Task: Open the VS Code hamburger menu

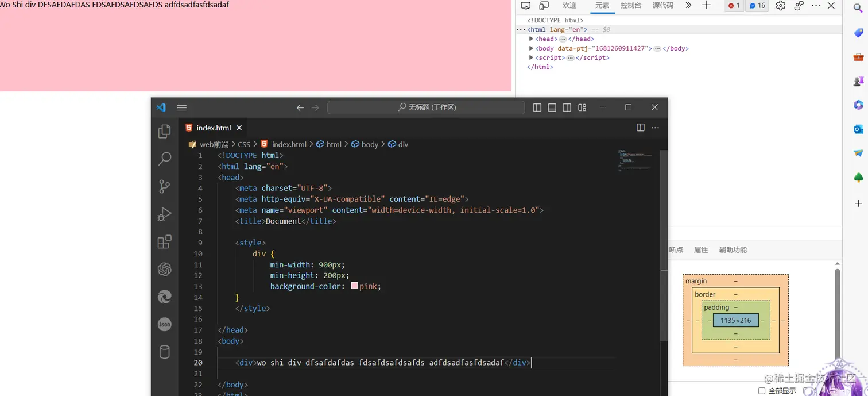Action: [x=182, y=107]
